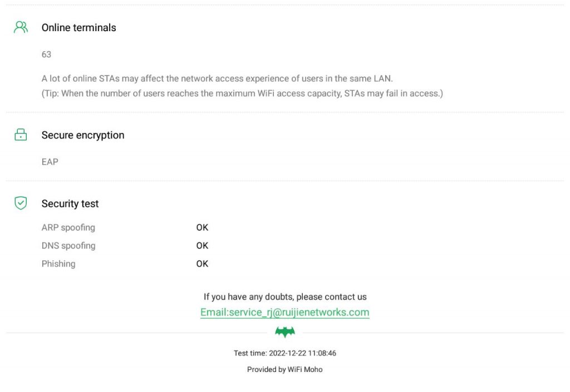Click the ARP spoofing label
The height and width of the screenshot is (392, 570).
[x=68, y=227]
